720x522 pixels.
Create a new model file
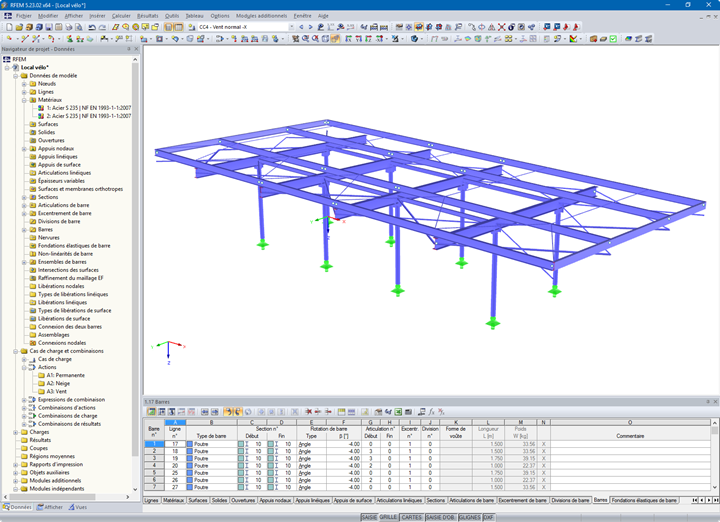tap(9, 27)
